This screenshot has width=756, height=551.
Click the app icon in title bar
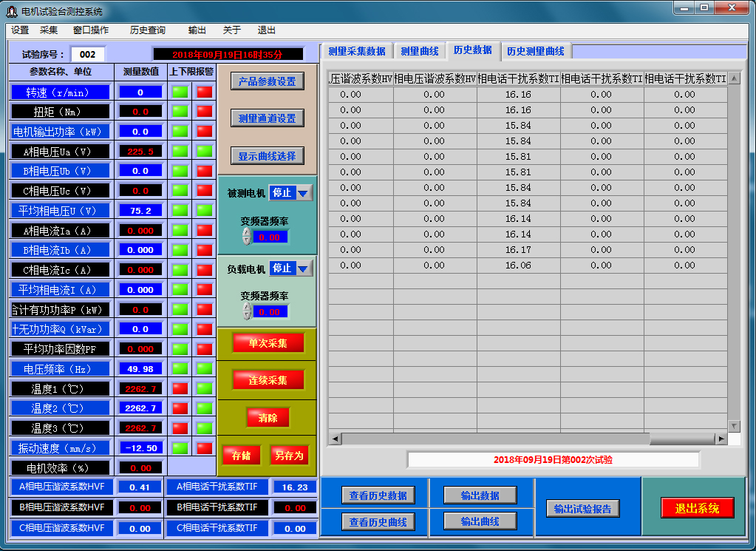(x=11, y=11)
